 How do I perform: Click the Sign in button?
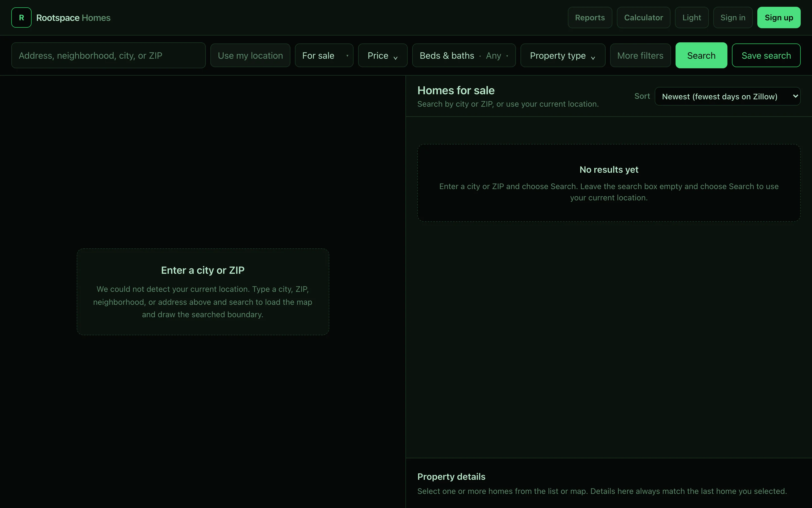pos(733,17)
